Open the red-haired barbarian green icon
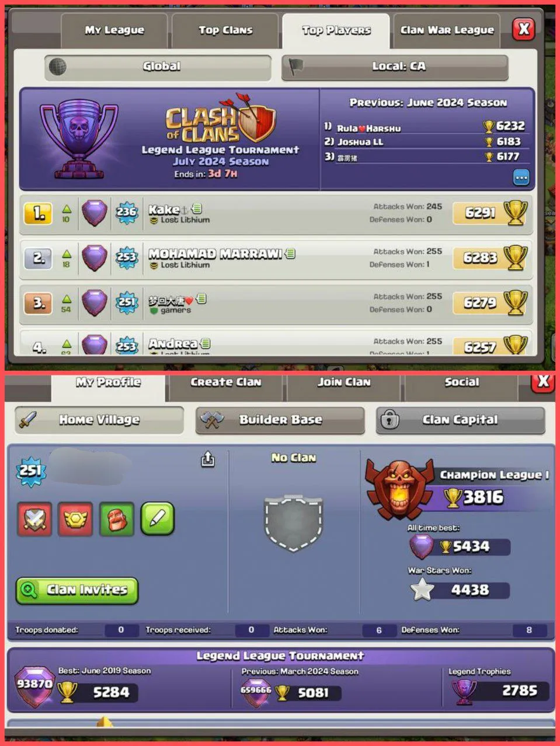560x746 pixels. point(116,519)
